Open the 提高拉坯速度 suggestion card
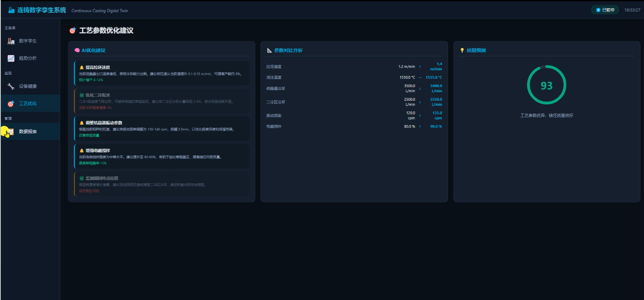 162,73
